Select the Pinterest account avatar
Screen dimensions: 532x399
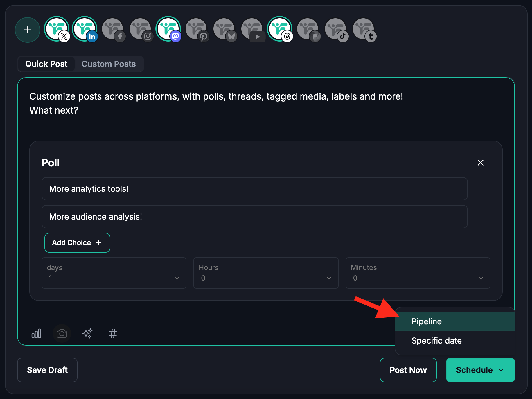(196, 29)
